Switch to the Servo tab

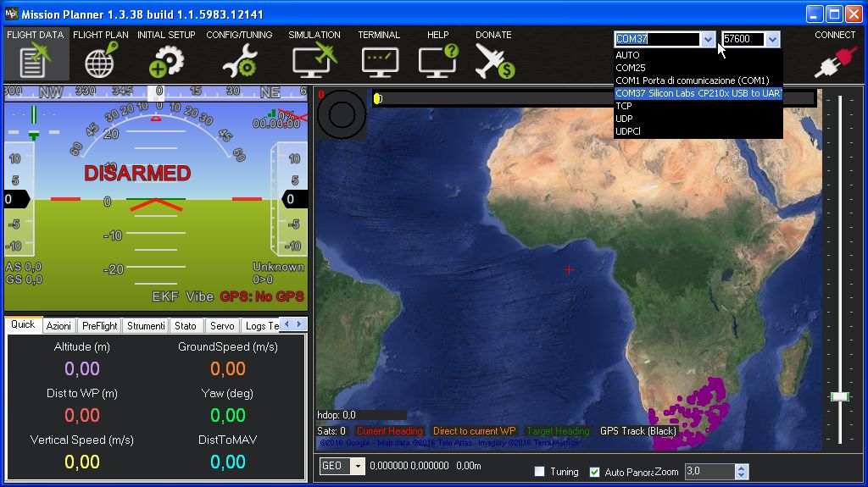(222, 326)
